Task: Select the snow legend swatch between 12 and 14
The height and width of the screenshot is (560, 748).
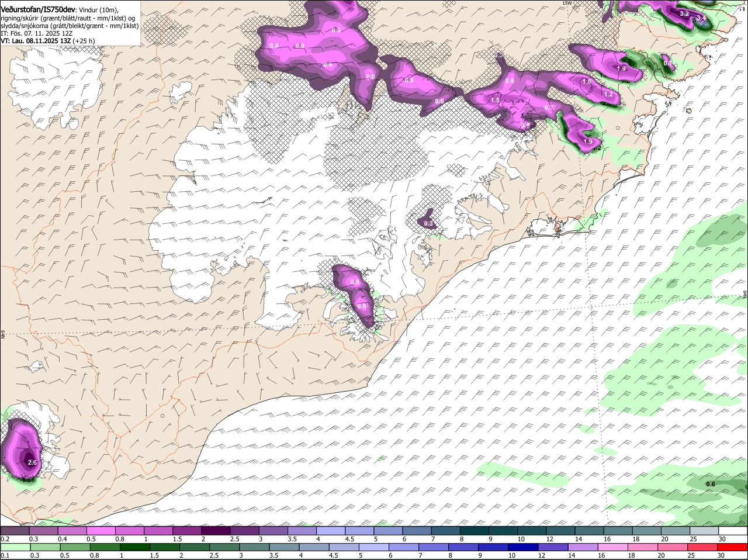Action: click(x=561, y=531)
